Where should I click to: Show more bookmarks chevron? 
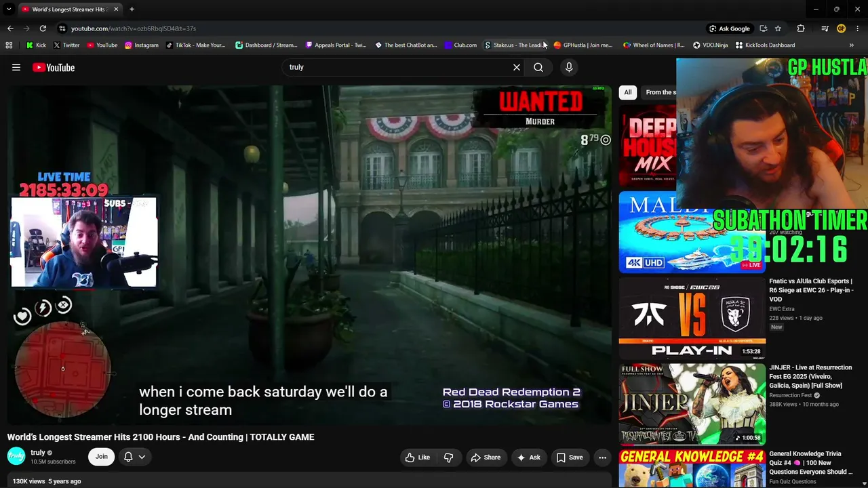coord(851,45)
